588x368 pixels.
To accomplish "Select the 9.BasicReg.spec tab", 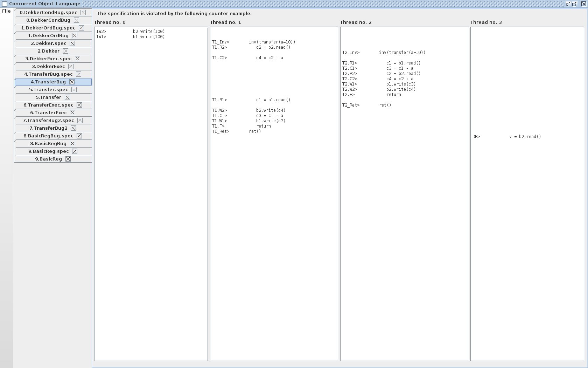I will (53, 151).
